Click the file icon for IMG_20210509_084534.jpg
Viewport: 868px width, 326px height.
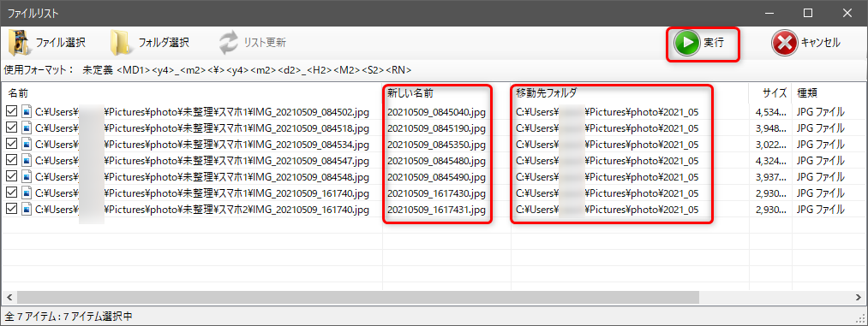tap(27, 145)
